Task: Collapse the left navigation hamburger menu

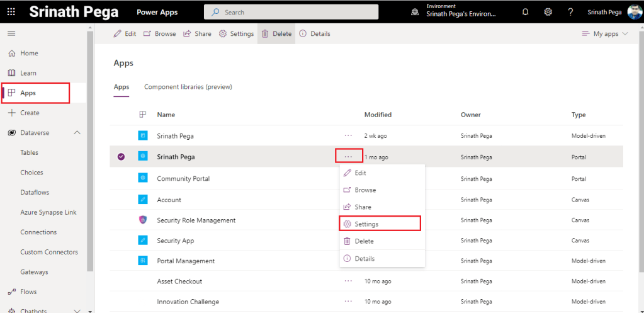Action: tap(11, 33)
